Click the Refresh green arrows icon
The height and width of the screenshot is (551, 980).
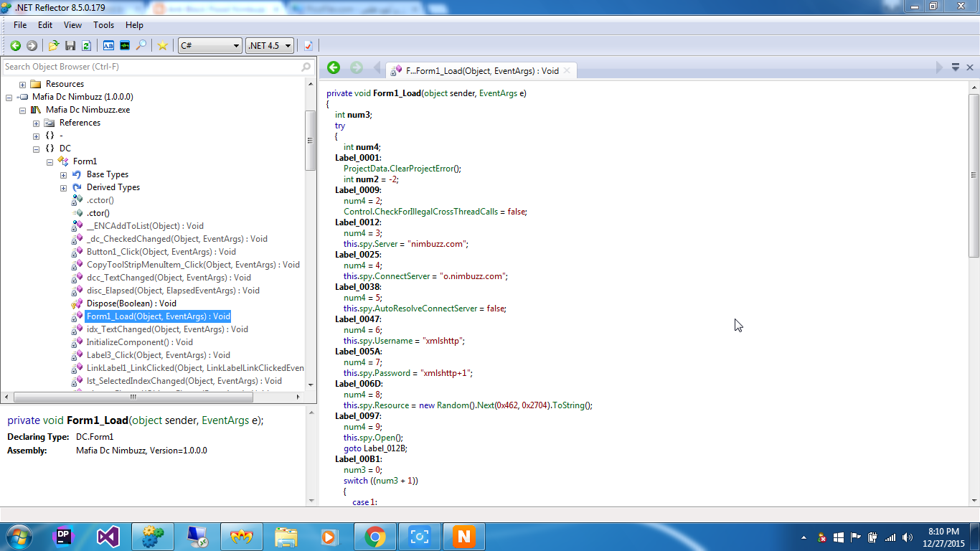[x=86, y=45]
